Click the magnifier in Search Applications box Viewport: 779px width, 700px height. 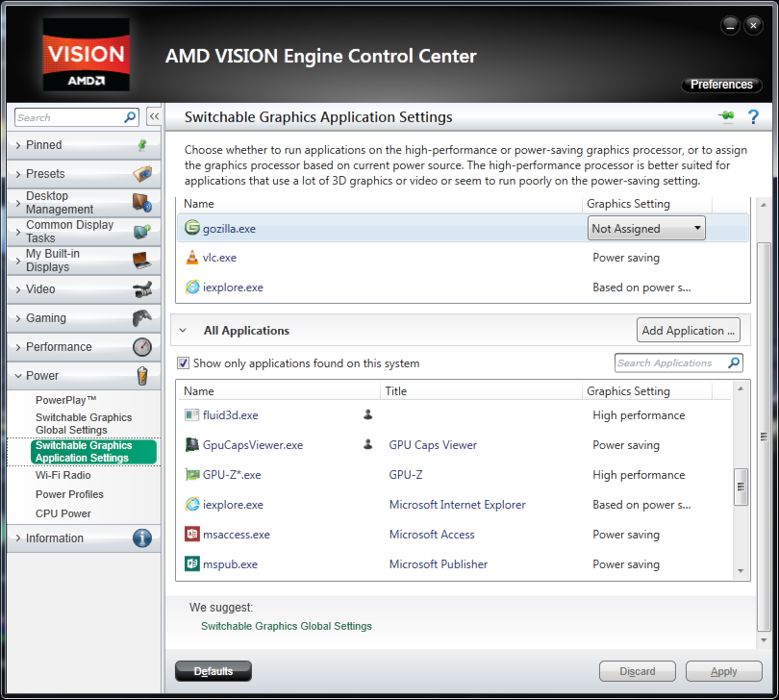coord(734,362)
